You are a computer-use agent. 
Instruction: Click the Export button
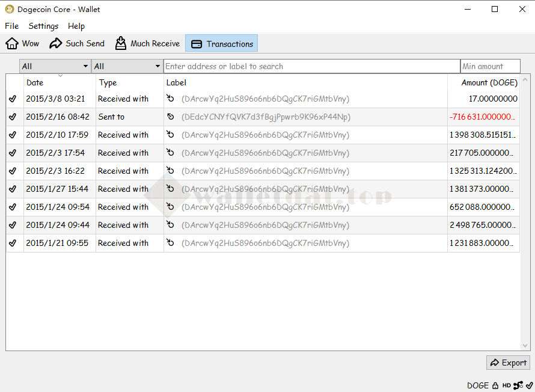click(508, 363)
